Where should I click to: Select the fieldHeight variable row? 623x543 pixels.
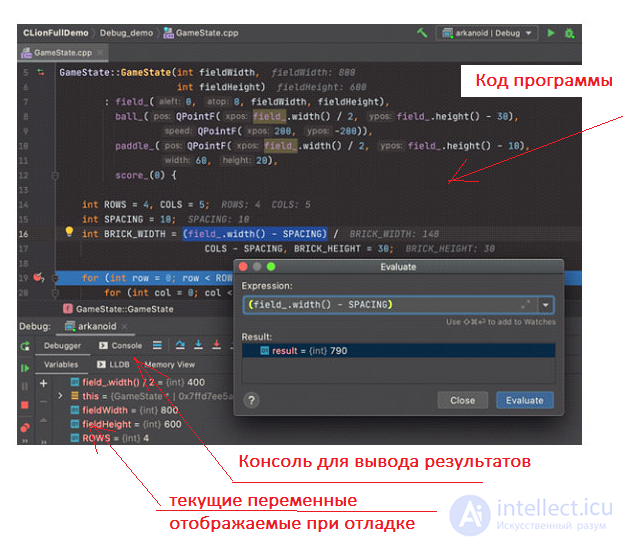126,424
